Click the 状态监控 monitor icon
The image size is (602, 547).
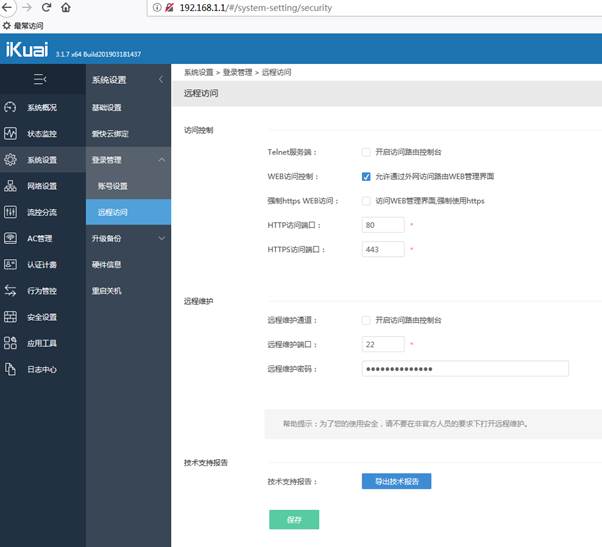(x=11, y=134)
